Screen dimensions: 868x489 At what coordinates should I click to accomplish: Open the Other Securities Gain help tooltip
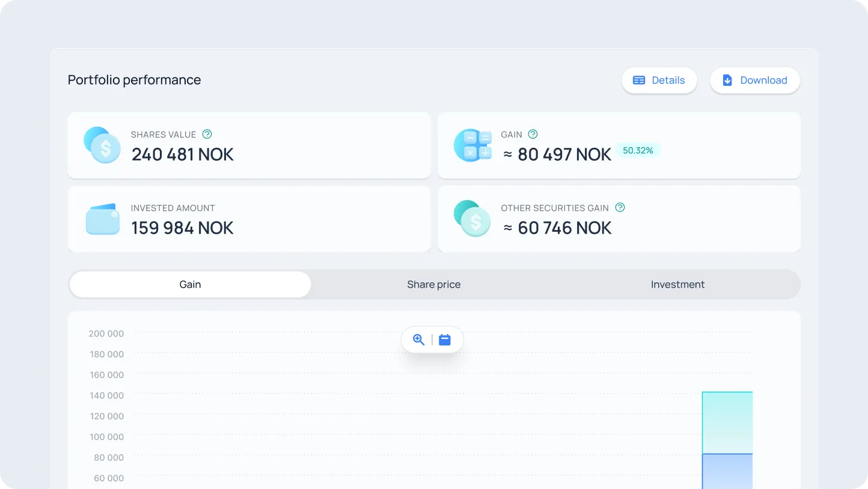pyautogui.click(x=620, y=207)
